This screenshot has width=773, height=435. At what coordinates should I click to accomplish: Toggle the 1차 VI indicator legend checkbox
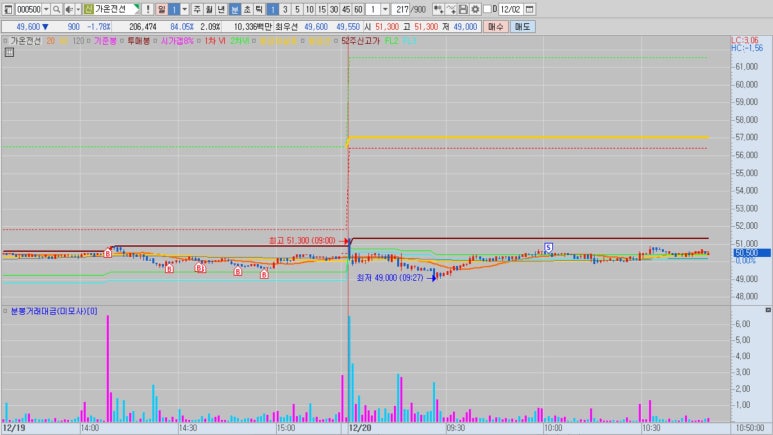(x=199, y=41)
